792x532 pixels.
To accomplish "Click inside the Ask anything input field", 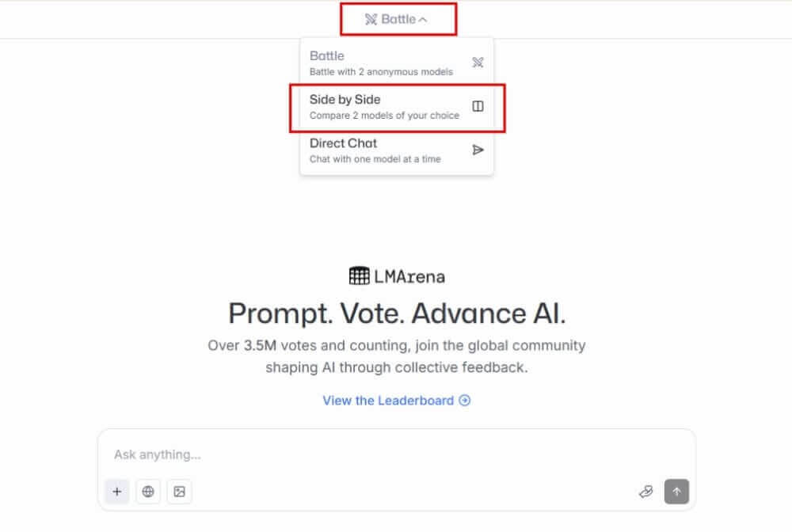I will [x=317, y=454].
